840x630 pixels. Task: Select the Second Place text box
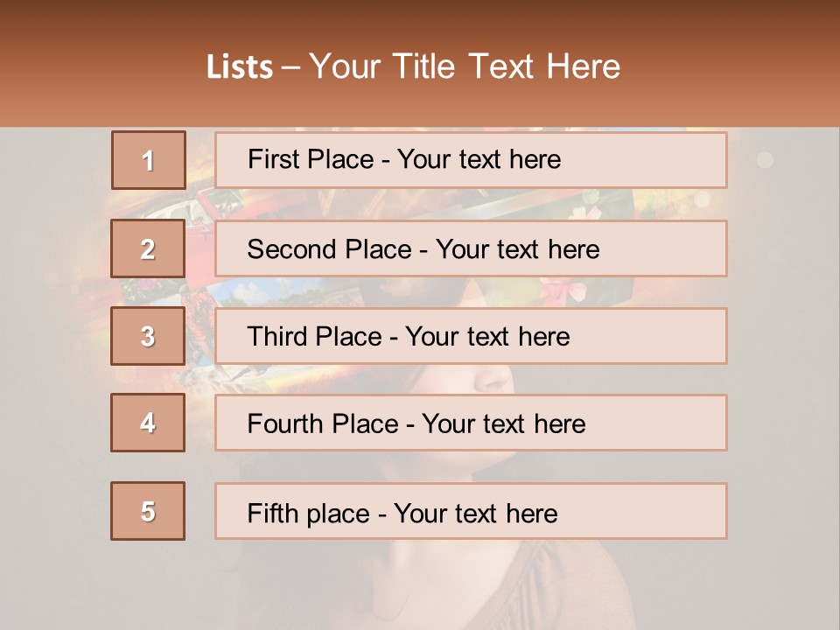pos(471,248)
